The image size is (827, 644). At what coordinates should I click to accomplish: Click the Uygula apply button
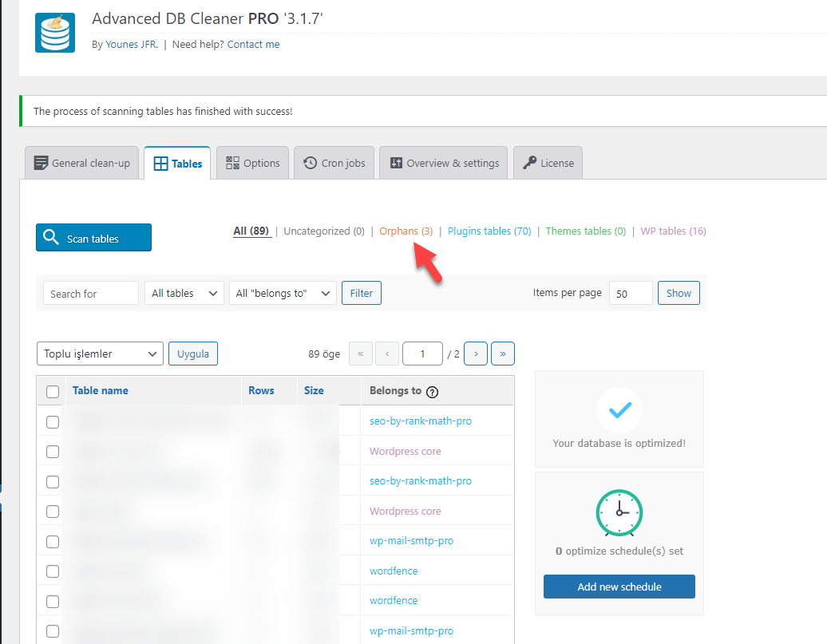(193, 354)
